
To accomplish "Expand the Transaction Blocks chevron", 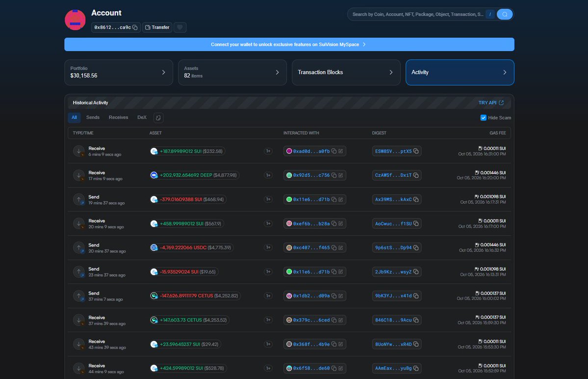I will (x=391, y=73).
